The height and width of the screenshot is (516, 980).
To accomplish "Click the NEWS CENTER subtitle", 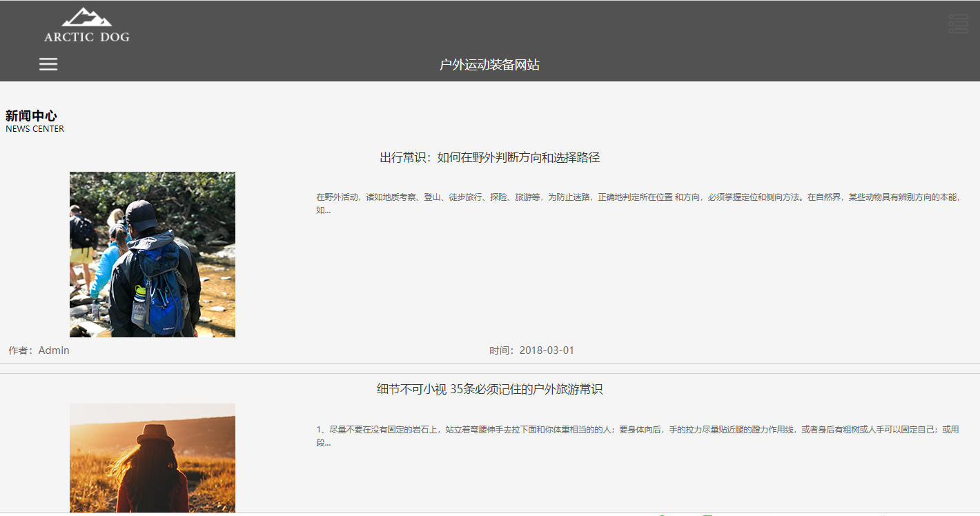I will pyautogui.click(x=35, y=129).
